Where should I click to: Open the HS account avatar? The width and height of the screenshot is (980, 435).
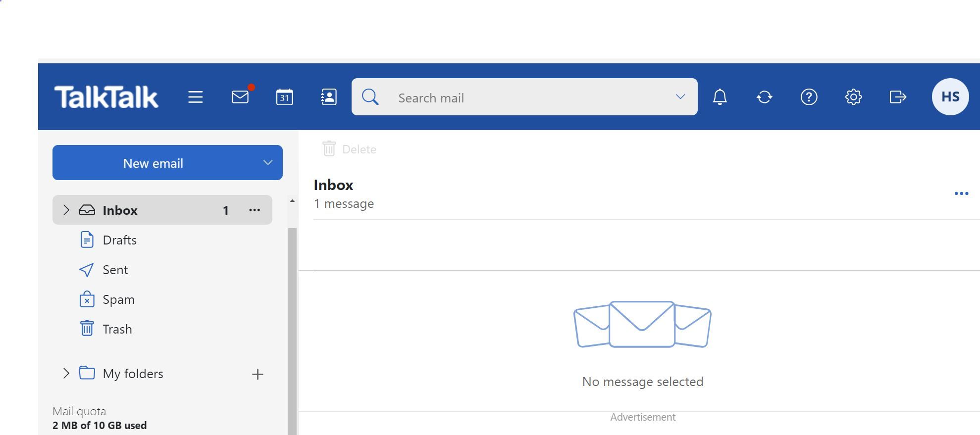pos(950,97)
